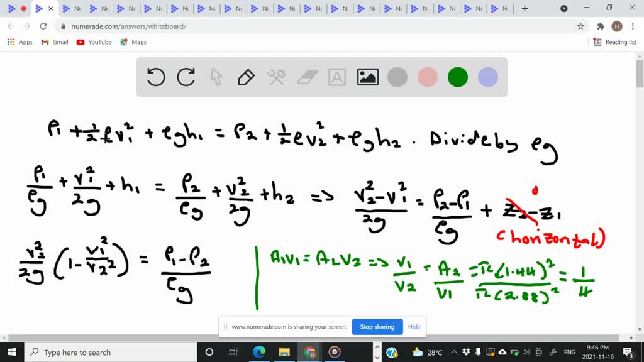This screenshot has height=362, width=644.
Task: Open the crossed tools settings icon
Action: coord(276,77)
